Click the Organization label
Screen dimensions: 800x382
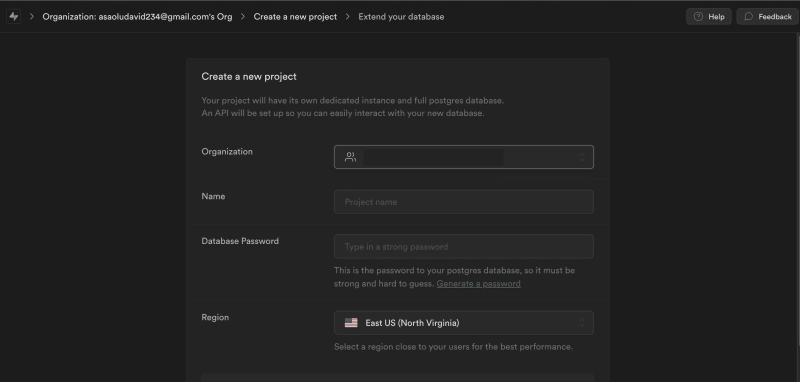[x=227, y=151]
